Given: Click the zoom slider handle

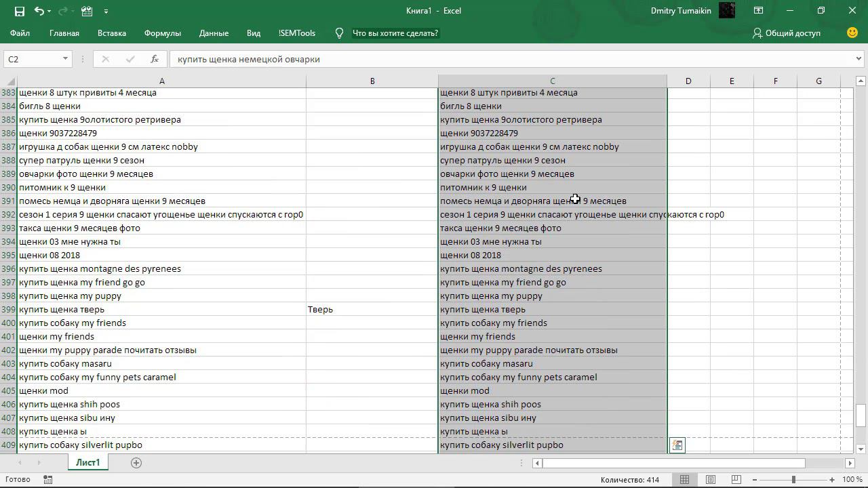Looking at the screenshot, I should pos(793,480).
